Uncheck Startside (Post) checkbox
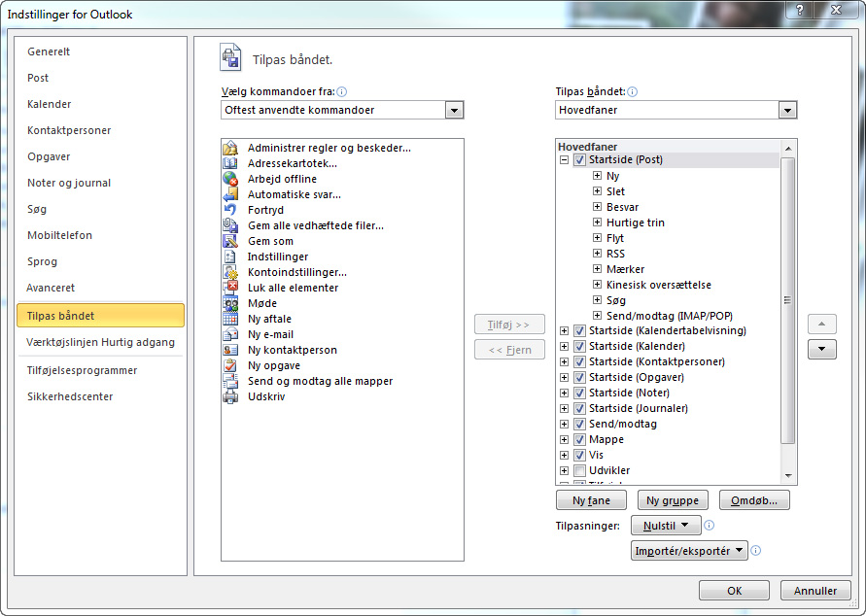Viewport: 866px width, 616px height. 579,160
